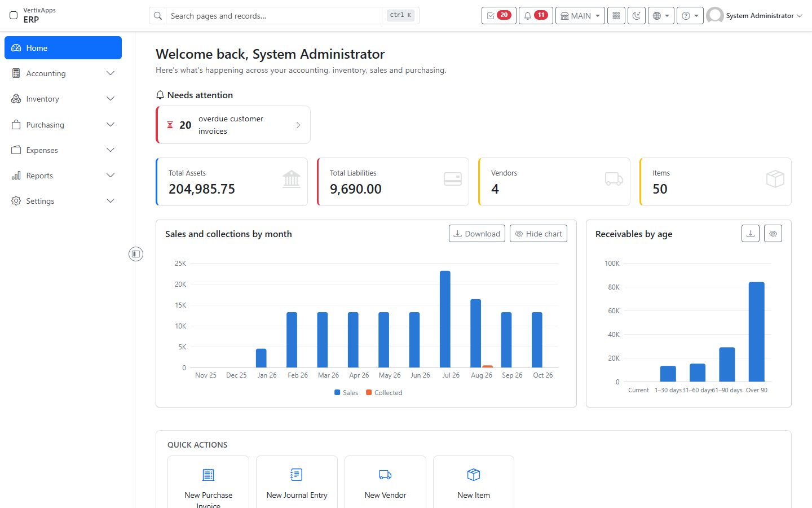Open the Settings sidebar menu
The height and width of the screenshot is (508, 812).
coord(63,201)
